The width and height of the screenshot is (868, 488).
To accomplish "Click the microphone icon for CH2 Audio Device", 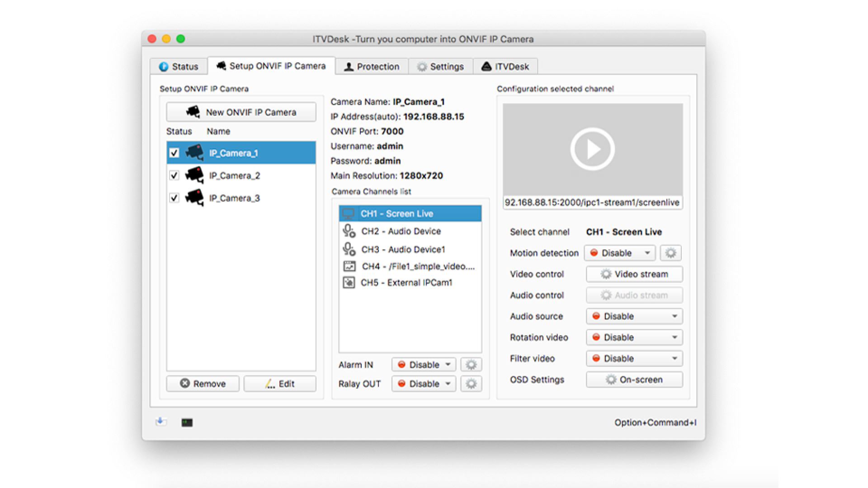I will pos(349,231).
